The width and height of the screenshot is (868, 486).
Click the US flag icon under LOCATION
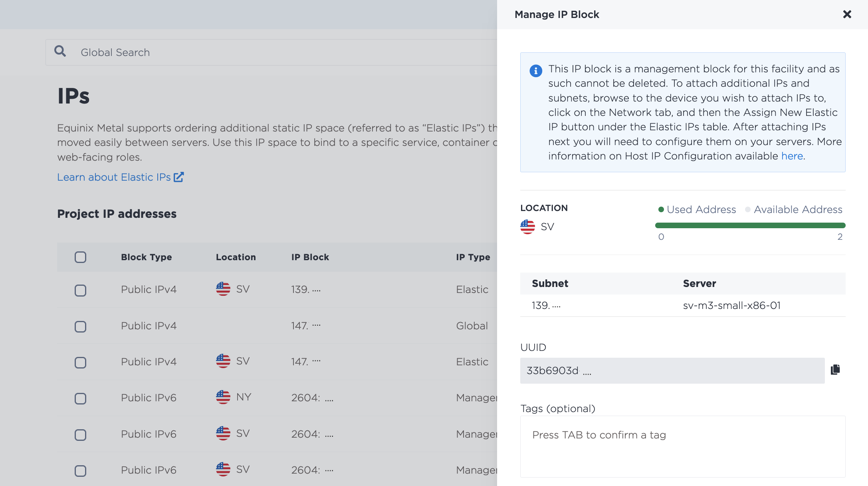527,227
